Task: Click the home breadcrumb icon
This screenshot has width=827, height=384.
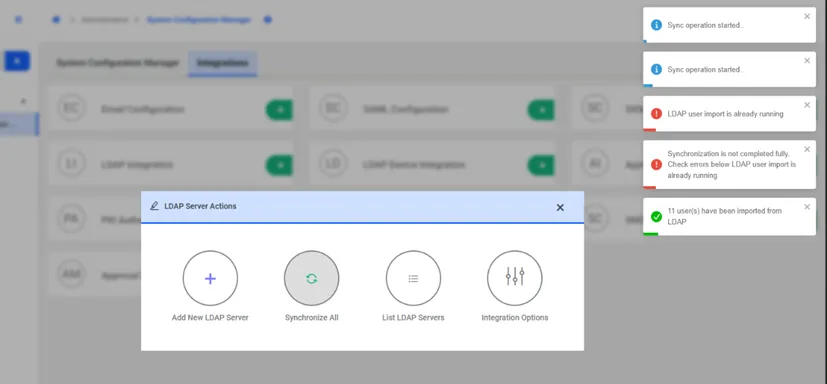Action: coord(56,20)
